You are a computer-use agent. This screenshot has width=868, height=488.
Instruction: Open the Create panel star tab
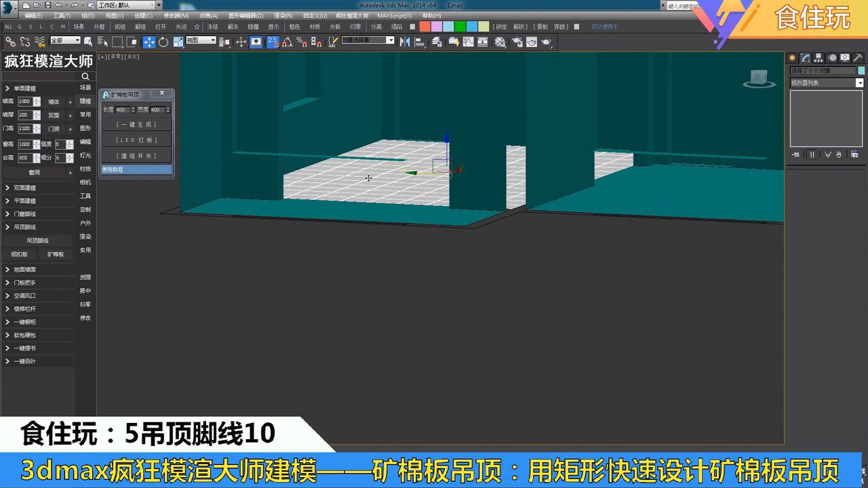pos(792,58)
